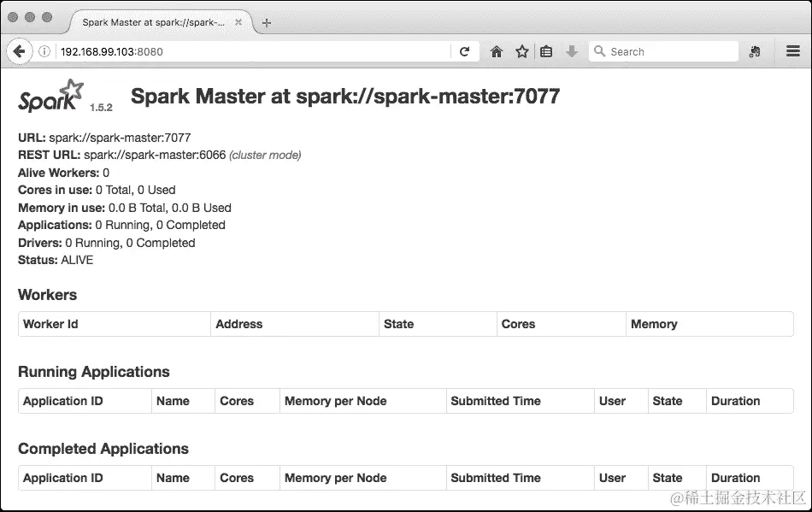Open the site info dropdown in address bar
Image resolution: width=812 pixels, height=512 pixels.
point(44,50)
